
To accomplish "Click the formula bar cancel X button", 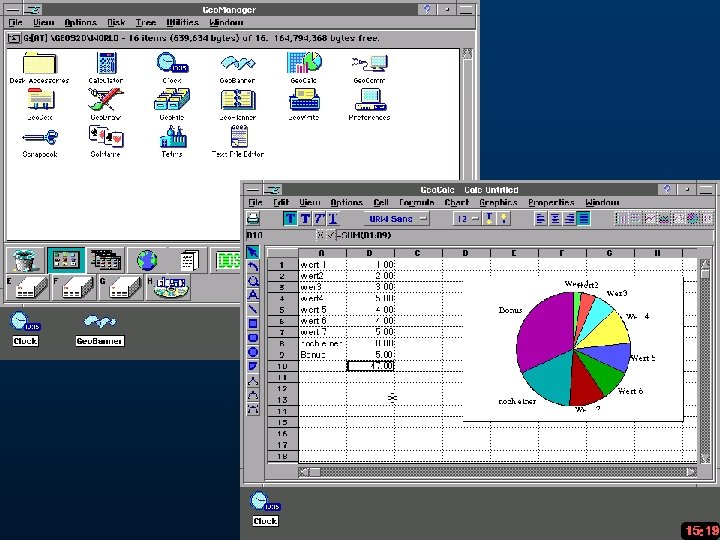I will click(x=321, y=235).
